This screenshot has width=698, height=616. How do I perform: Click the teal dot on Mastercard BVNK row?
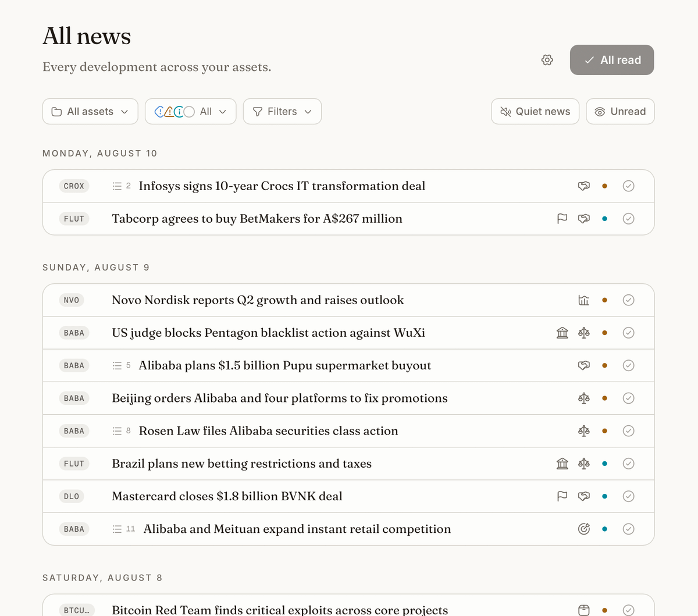point(605,496)
